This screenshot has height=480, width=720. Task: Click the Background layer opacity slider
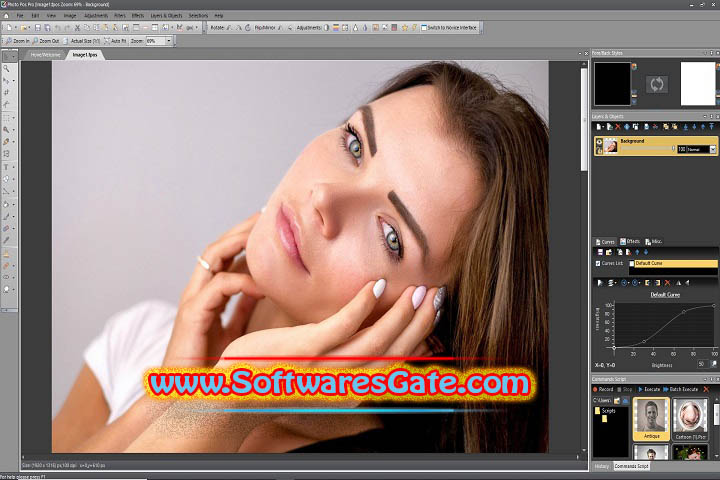coord(648,149)
